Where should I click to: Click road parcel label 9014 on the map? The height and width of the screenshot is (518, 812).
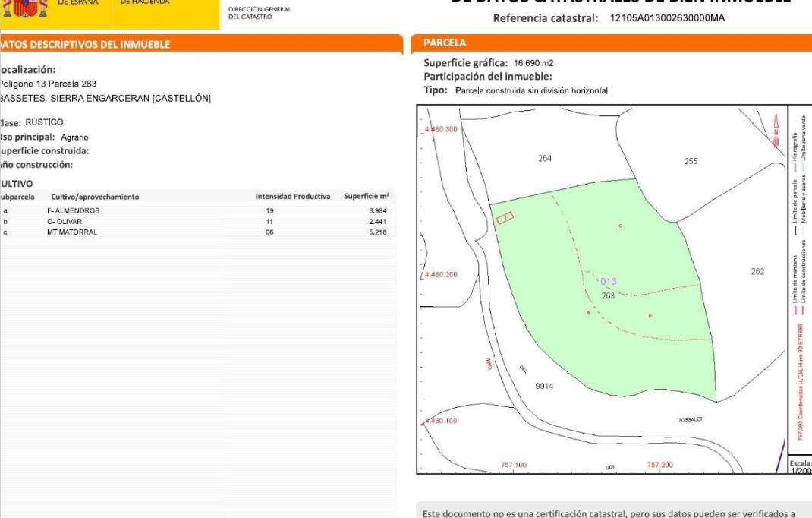point(544,386)
